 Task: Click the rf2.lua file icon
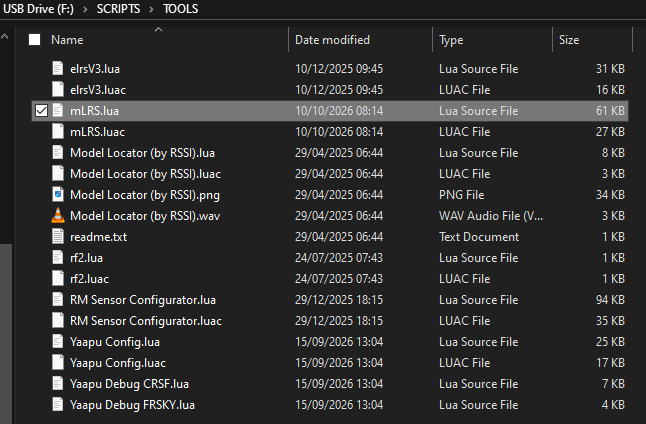coord(58,258)
